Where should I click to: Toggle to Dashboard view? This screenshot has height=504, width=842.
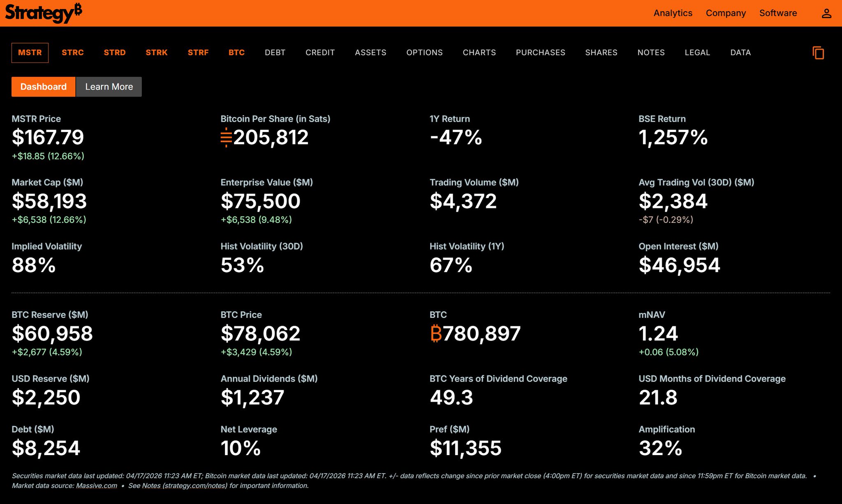point(44,87)
